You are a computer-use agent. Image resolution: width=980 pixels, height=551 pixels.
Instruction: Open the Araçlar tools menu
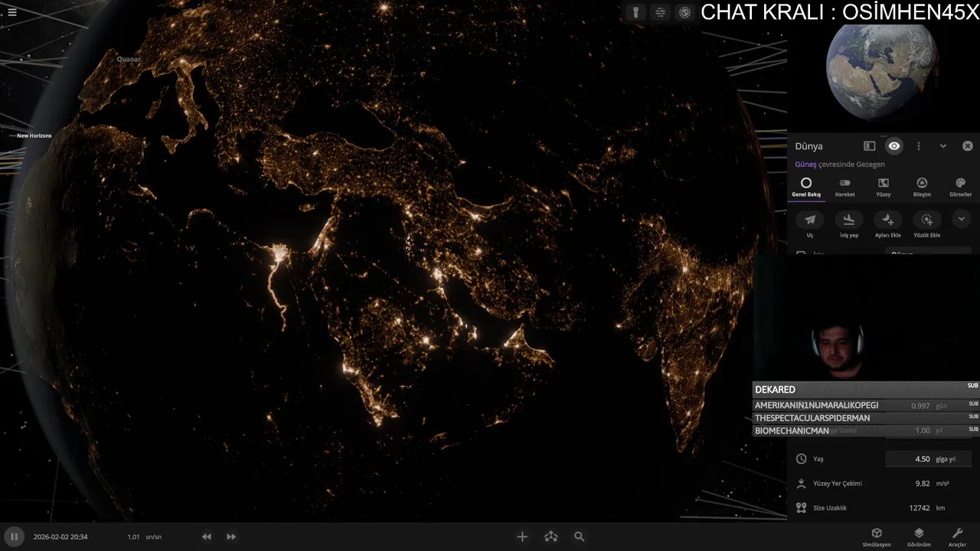pyautogui.click(x=957, y=536)
